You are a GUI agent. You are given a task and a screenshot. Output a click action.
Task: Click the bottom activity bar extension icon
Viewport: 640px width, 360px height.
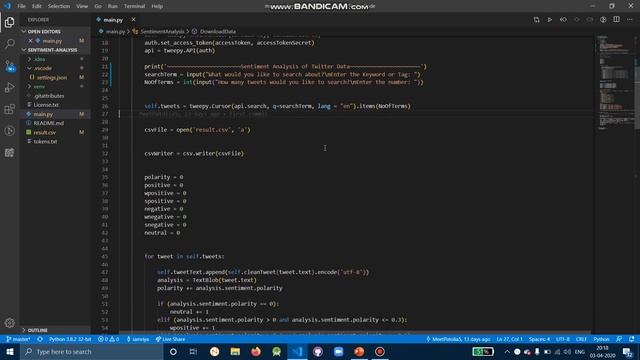(9, 153)
